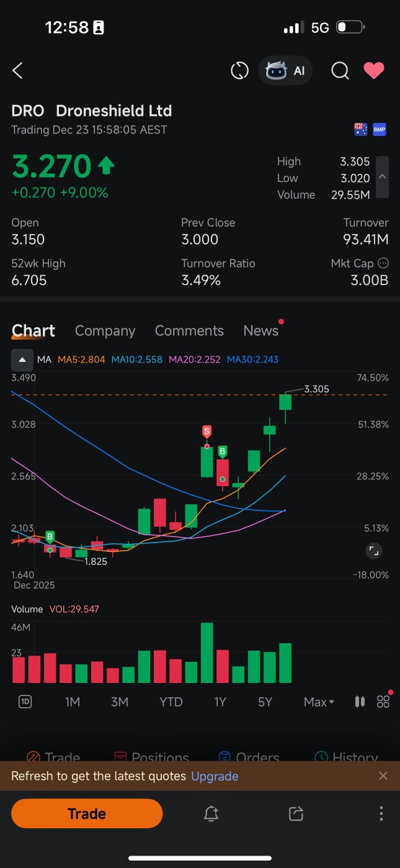400x868 pixels.
Task: Tap the Upgrade link in banner
Action: click(x=215, y=776)
